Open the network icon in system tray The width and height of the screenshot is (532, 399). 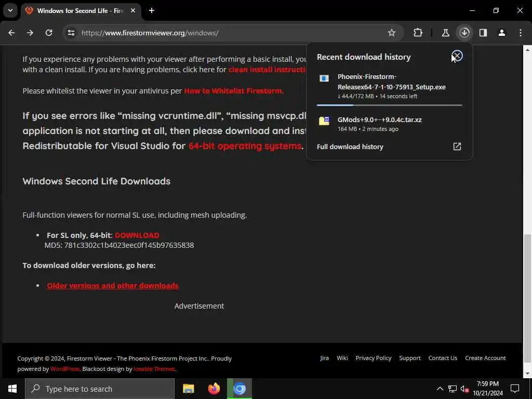click(453, 389)
